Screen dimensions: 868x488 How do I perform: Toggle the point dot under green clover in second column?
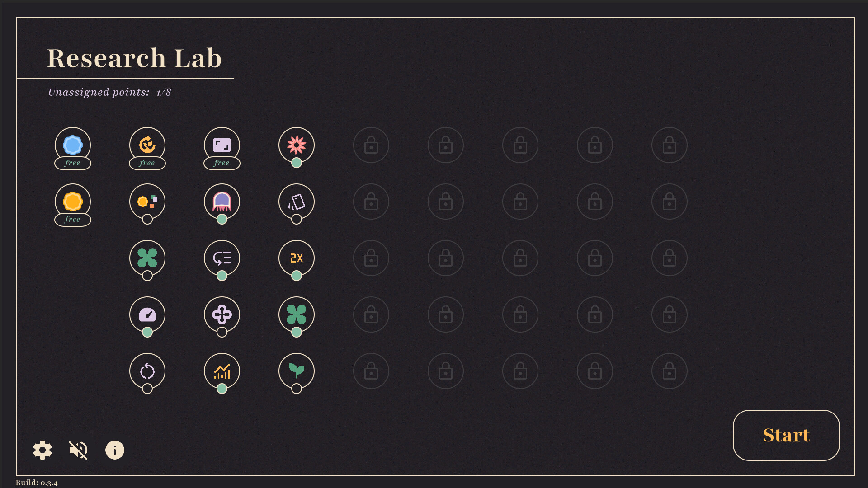[x=147, y=276]
